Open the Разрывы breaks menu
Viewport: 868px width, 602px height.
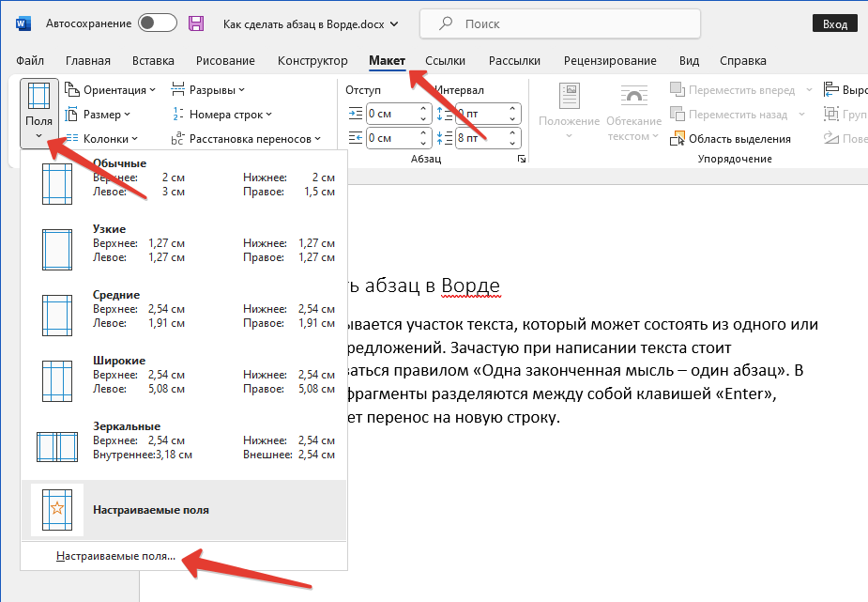coord(208,90)
